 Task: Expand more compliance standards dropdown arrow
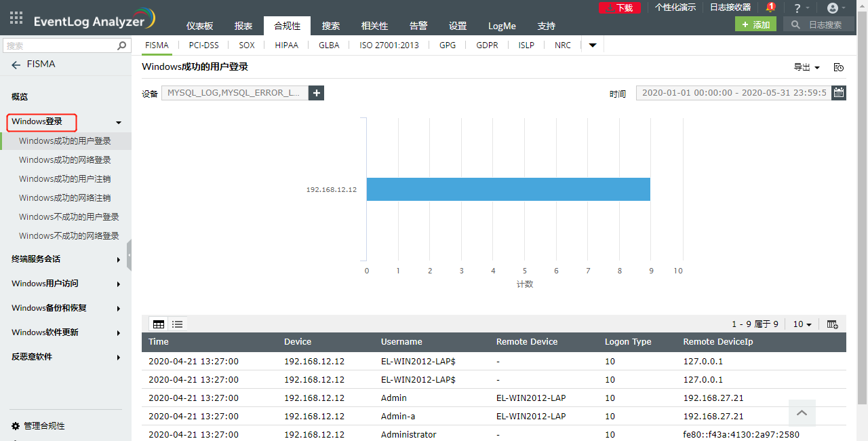(593, 45)
